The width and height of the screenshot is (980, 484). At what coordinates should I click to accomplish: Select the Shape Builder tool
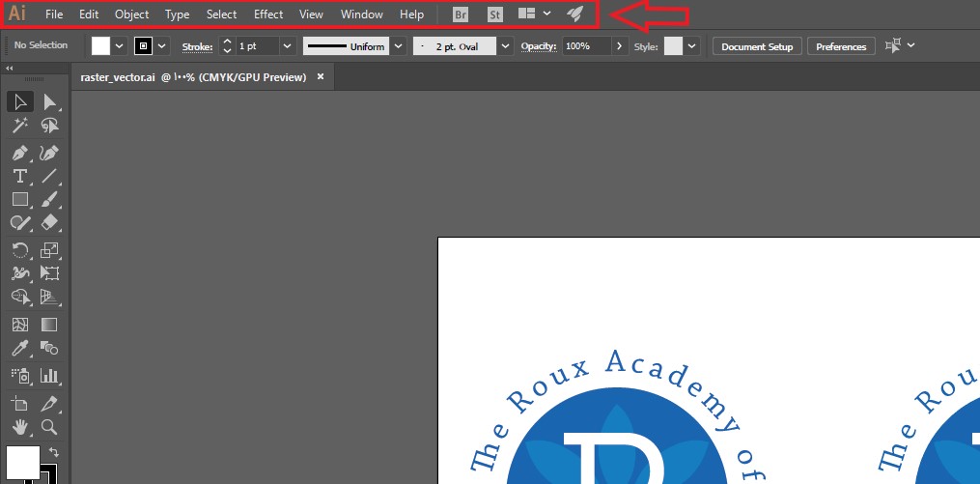click(x=20, y=297)
